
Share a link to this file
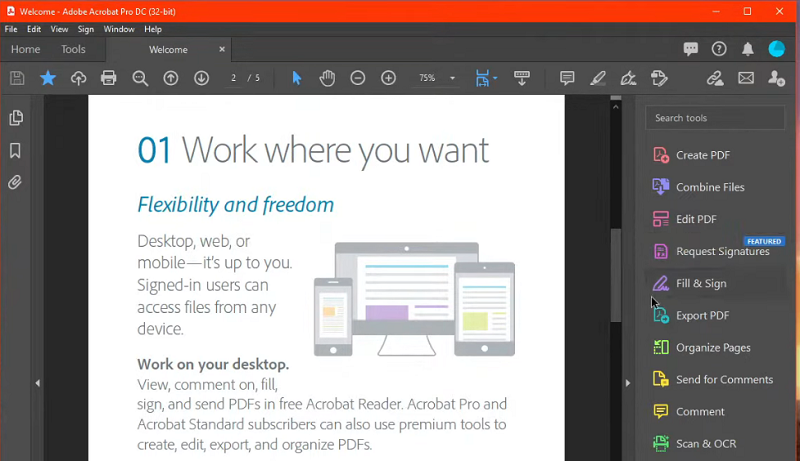click(715, 78)
